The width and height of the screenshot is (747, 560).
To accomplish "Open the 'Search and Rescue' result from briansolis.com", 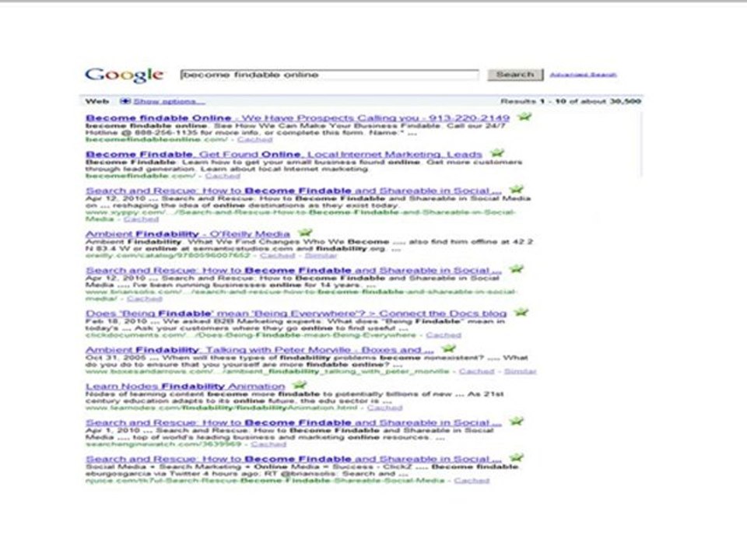I will click(x=293, y=271).
